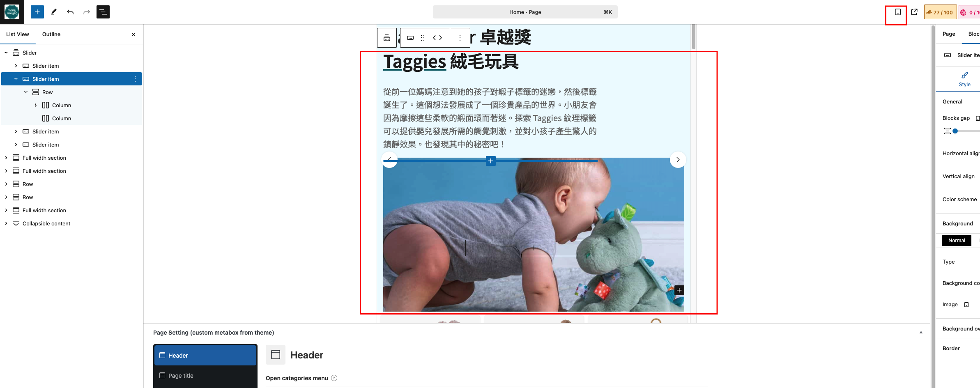Toggle the document overview list icon
This screenshot has width=980, height=388.
[103, 12]
